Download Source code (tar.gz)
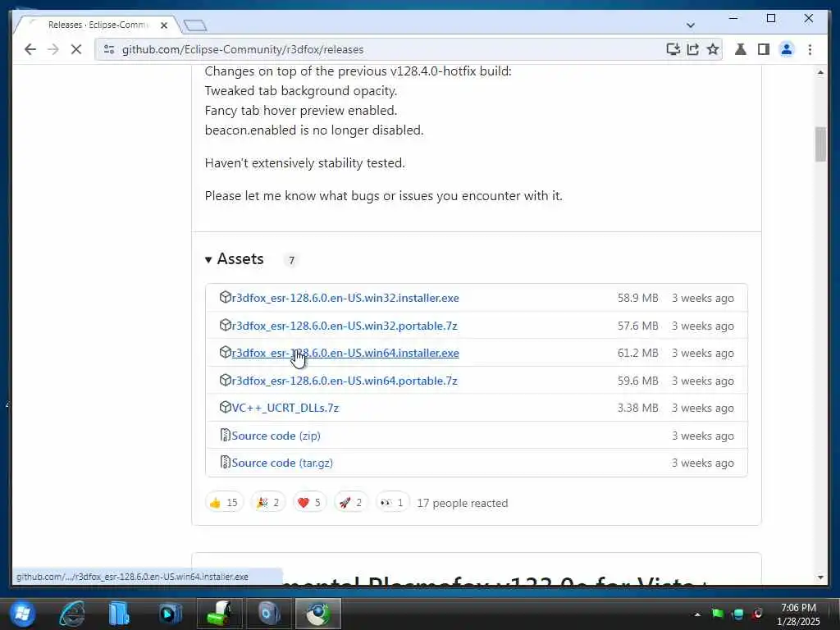The width and height of the screenshot is (840, 630). pyautogui.click(x=282, y=463)
